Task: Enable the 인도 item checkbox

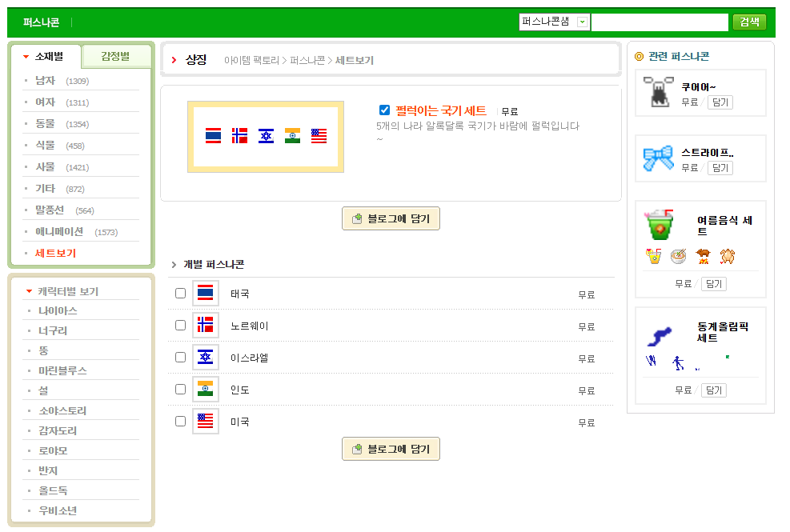Action: 180,390
